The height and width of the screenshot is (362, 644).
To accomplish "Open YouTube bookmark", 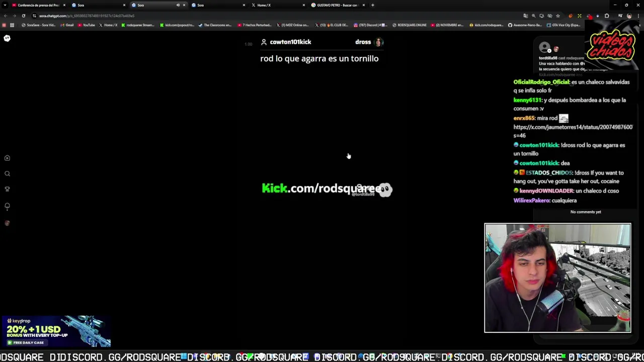I will click(86, 25).
